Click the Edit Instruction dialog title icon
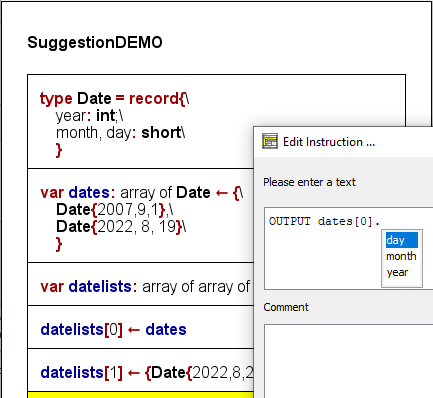This screenshot has width=433, height=398. pos(270,141)
